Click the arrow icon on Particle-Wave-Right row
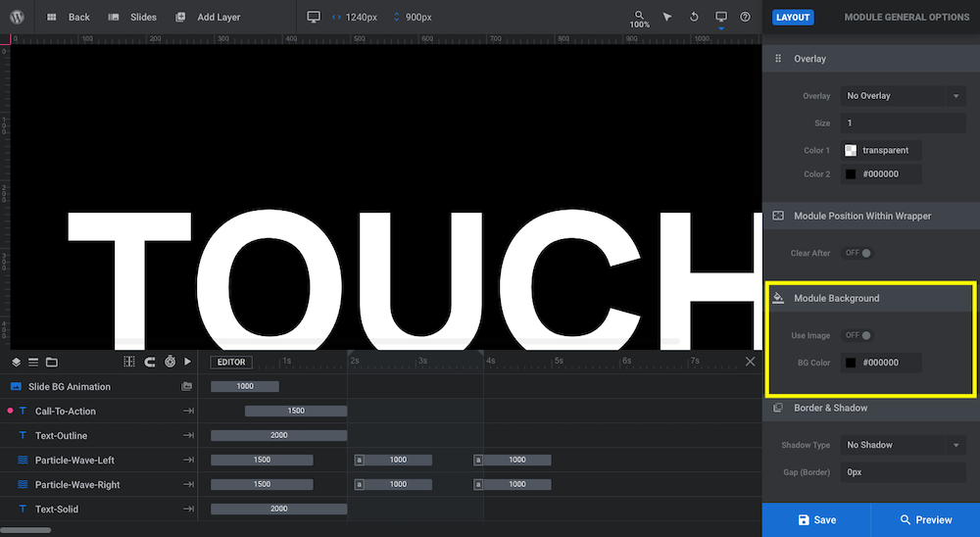Screen dimensions: 980x537 coord(188,484)
